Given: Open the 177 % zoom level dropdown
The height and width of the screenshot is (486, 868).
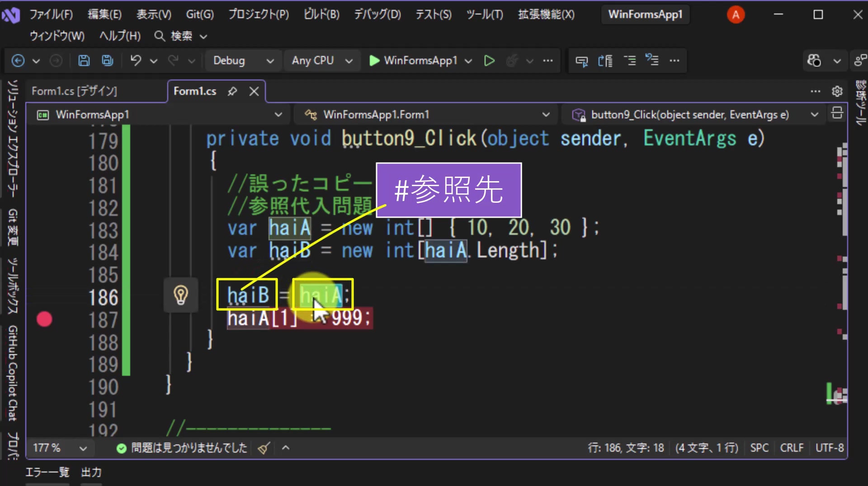Looking at the screenshot, I should (60, 448).
